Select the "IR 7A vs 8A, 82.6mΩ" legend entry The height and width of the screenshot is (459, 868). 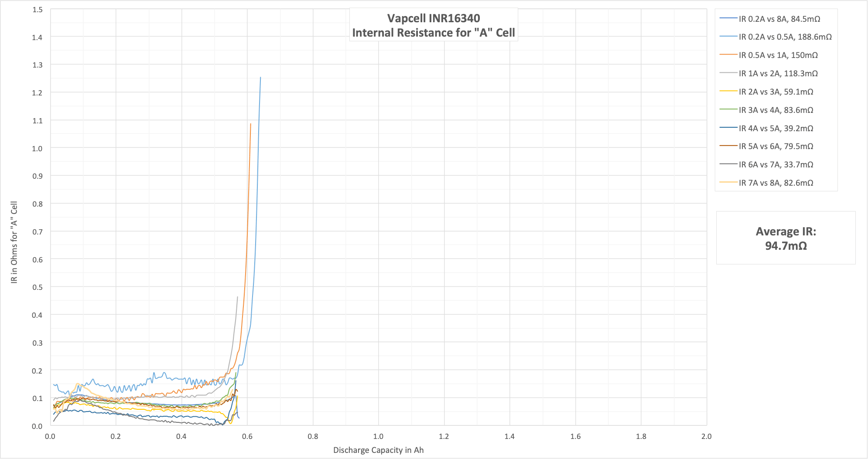[x=776, y=183]
